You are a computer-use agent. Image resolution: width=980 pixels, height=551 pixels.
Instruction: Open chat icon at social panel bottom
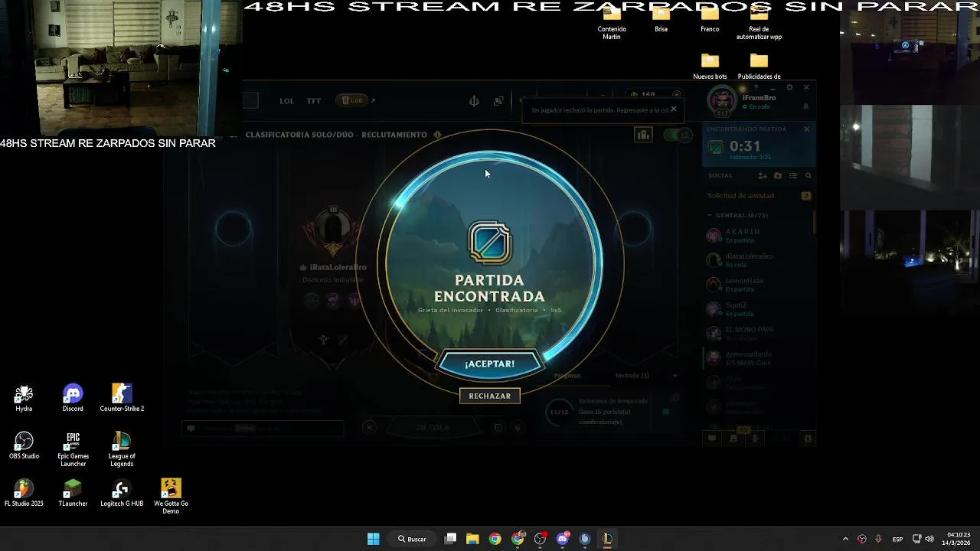[x=712, y=439]
